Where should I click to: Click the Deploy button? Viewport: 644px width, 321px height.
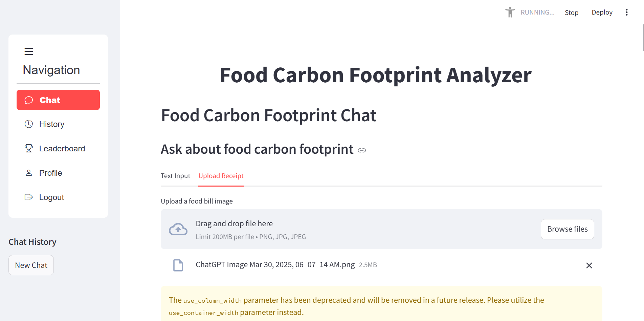[602, 13]
